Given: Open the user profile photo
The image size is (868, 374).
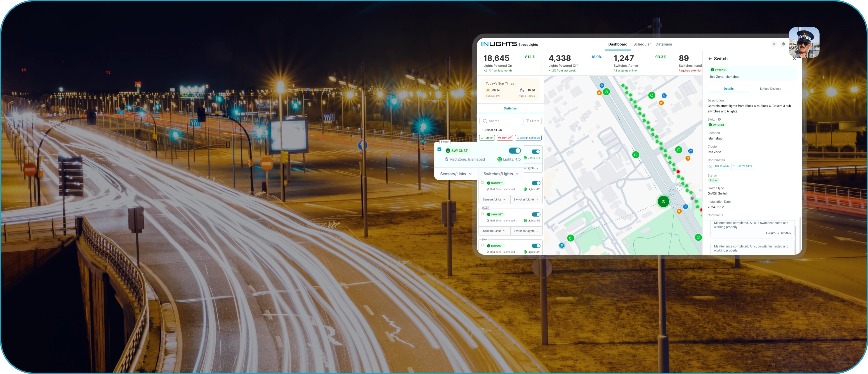Looking at the screenshot, I should click(804, 42).
